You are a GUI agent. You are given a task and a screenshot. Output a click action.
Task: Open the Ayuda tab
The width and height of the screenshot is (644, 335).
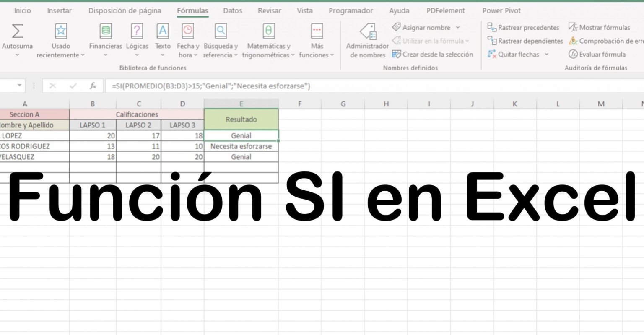point(399,11)
